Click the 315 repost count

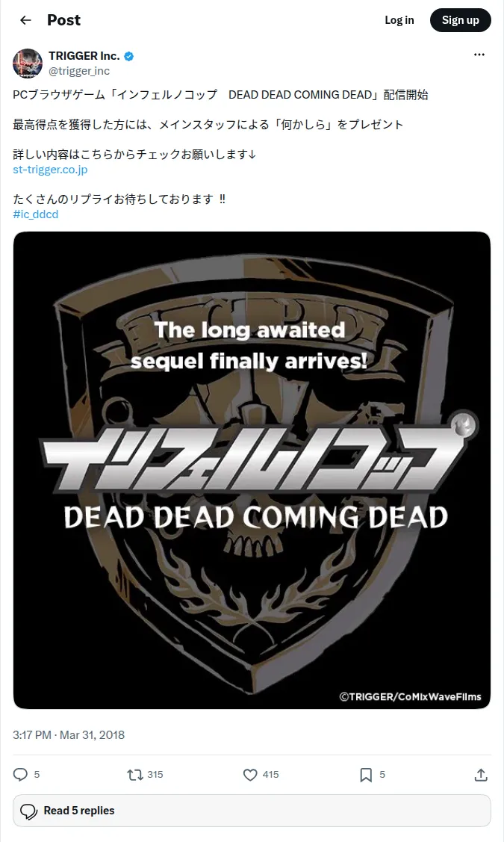[155, 774]
